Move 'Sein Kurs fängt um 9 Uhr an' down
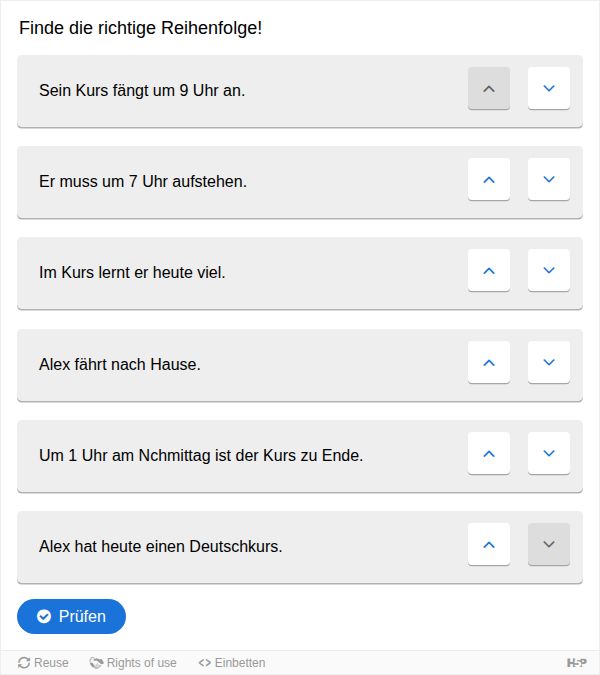Viewport: 600px width, 675px height. 548,89
